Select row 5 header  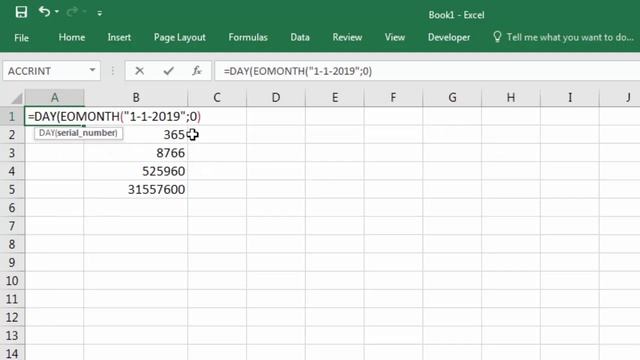point(12,189)
